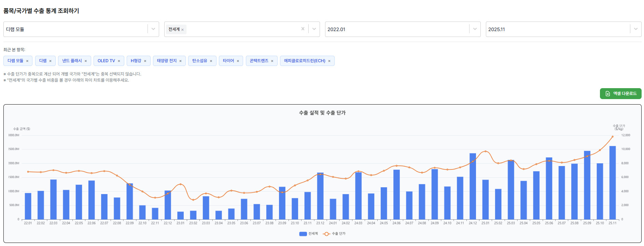The image size is (644, 246).
Task: Open the country selector dropdown arrow
Action: click(314, 29)
